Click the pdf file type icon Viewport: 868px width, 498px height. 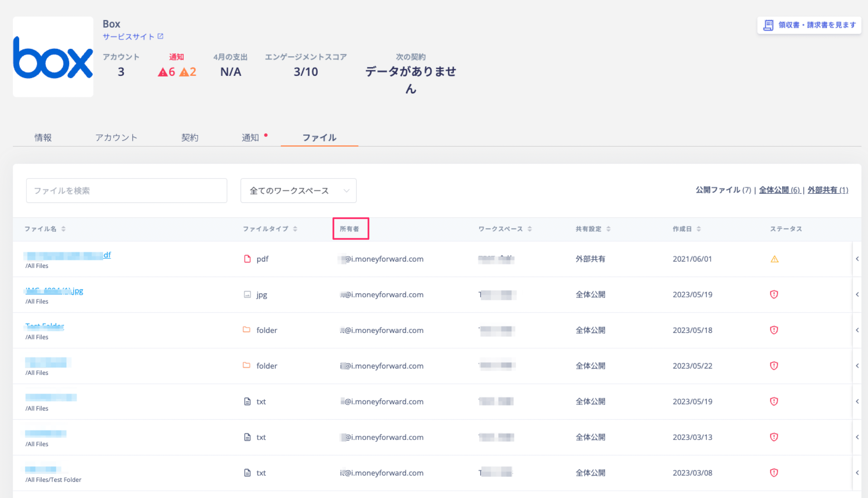[247, 259]
